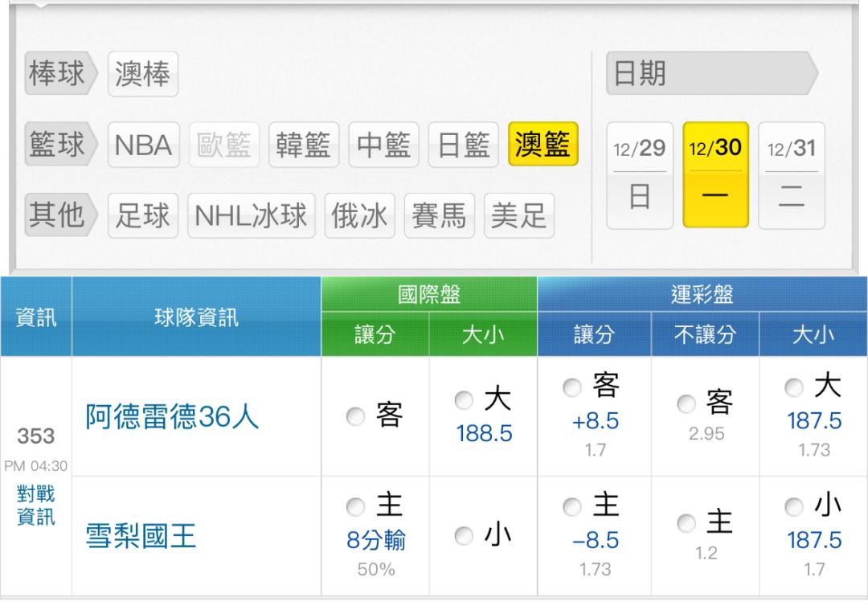
Task: Choose date 12/31 二
Action: [x=791, y=175]
